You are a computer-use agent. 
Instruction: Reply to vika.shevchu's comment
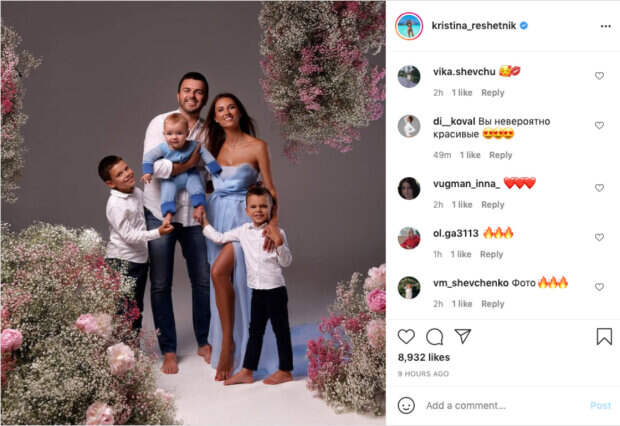[x=493, y=93]
